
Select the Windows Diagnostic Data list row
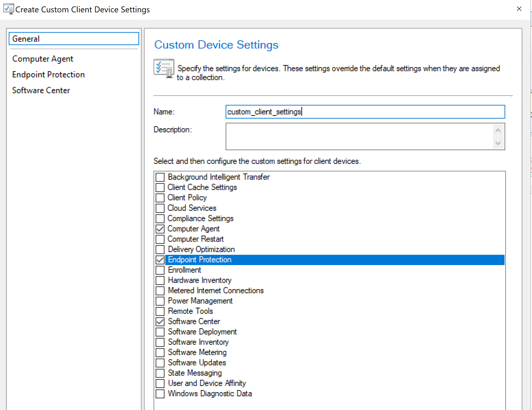coord(210,394)
